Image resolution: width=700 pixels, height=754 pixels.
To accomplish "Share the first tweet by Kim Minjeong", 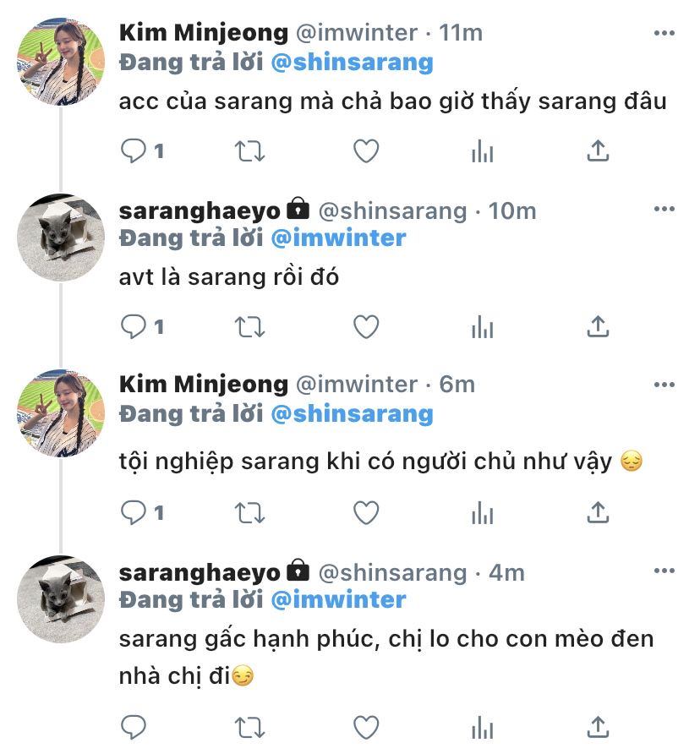I will pos(598,151).
